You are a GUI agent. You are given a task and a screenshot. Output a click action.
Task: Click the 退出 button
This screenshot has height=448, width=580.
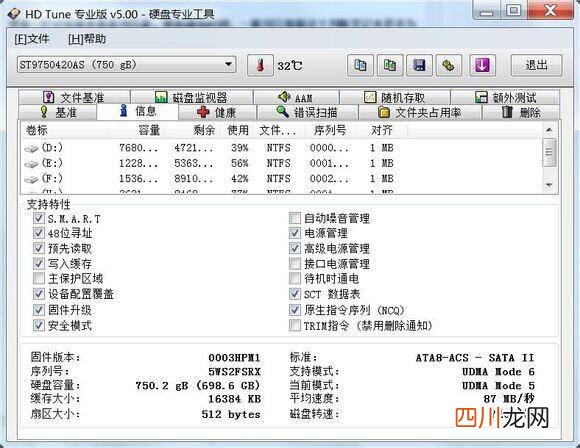click(536, 65)
